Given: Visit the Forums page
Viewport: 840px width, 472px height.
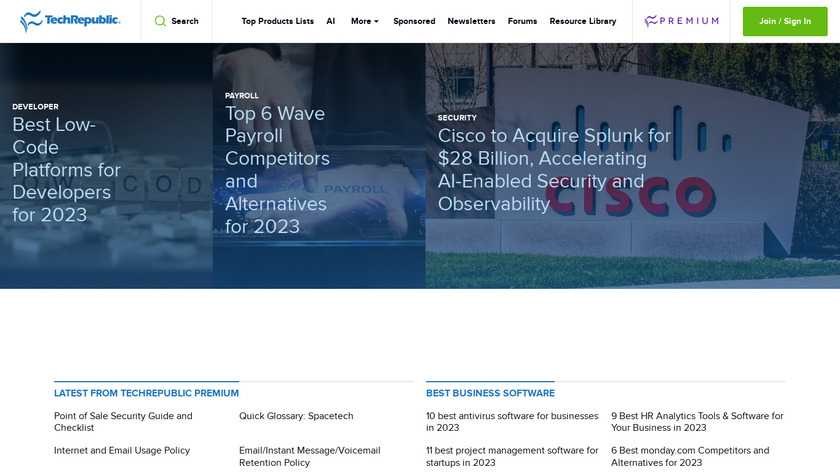Looking at the screenshot, I should tap(522, 21).
